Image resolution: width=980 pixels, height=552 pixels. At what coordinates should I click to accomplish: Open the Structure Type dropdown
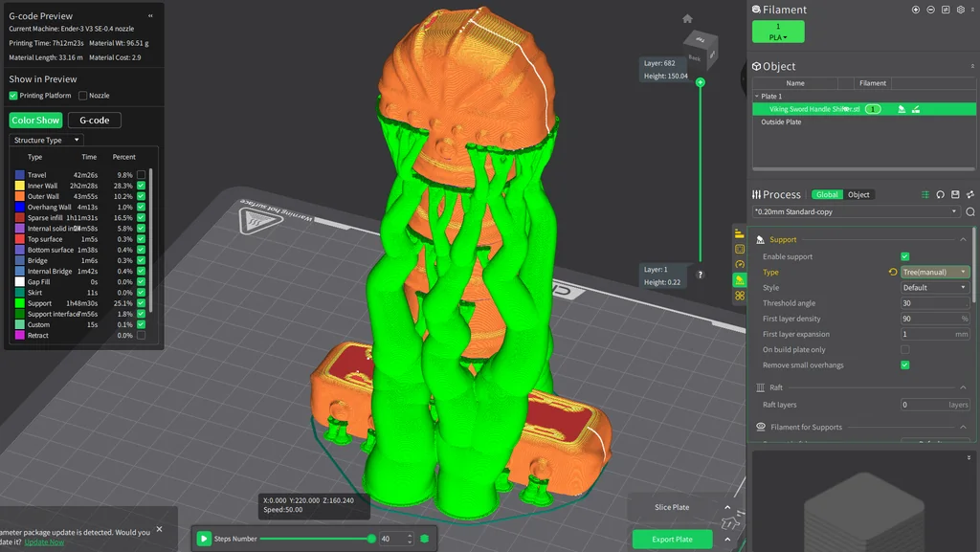pos(46,141)
